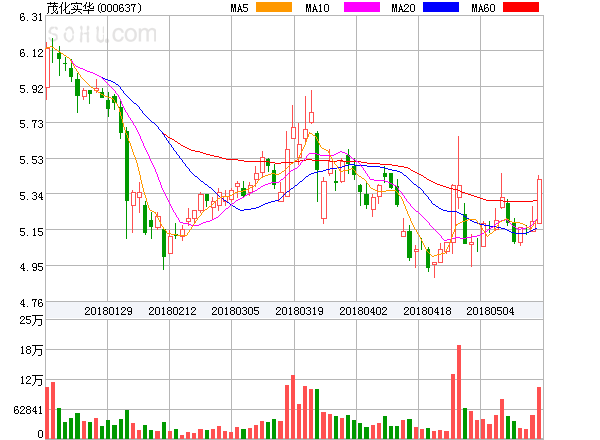Click the 18万 volume axis label
The image size is (600, 440).
pyautogui.click(x=31, y=350)
